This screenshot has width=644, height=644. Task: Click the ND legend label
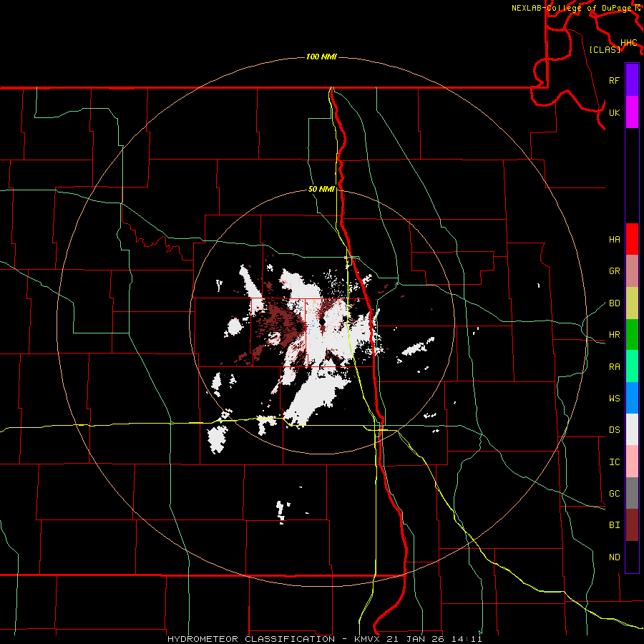615,557
